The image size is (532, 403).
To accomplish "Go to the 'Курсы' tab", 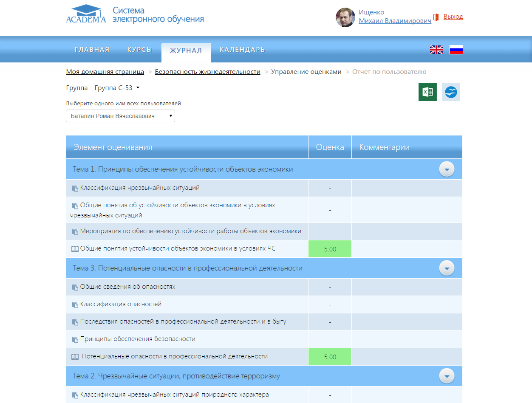I will click(x=140, y=50).
